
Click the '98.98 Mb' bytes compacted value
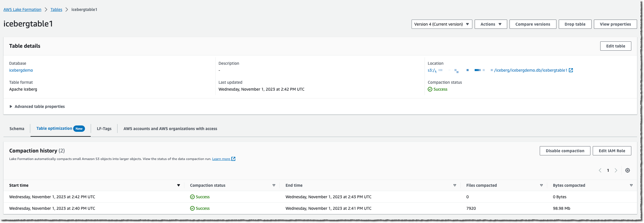pyautogui.click(x=562, y=208)
